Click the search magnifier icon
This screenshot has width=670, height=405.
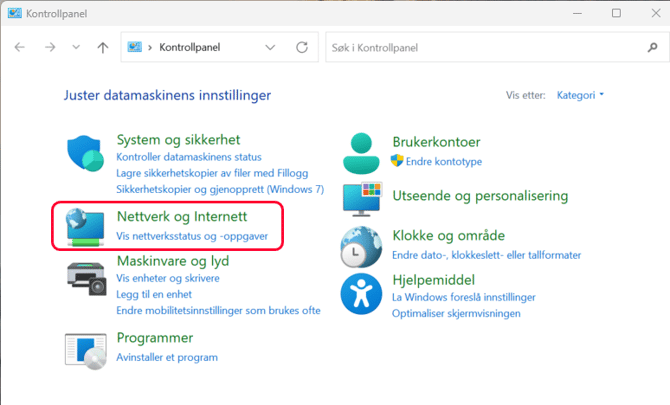[652, 47]
